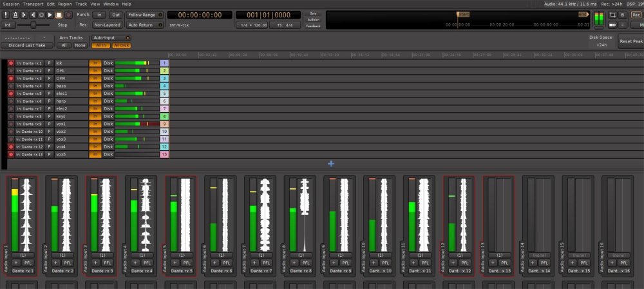Open tempo 1/4 = 120.00 button

252,25
